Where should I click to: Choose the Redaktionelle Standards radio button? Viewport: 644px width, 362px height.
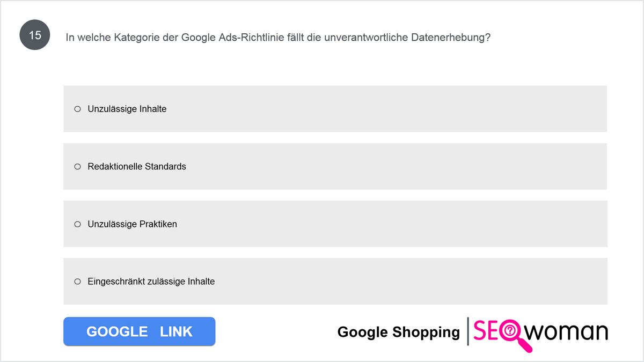pyautogui.click(x=77, y=166)
